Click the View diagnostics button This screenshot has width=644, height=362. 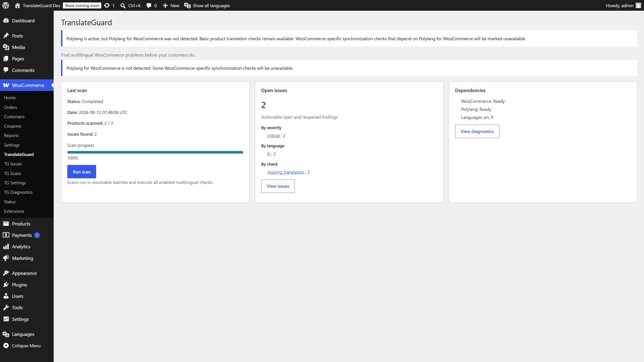(477, 131)
